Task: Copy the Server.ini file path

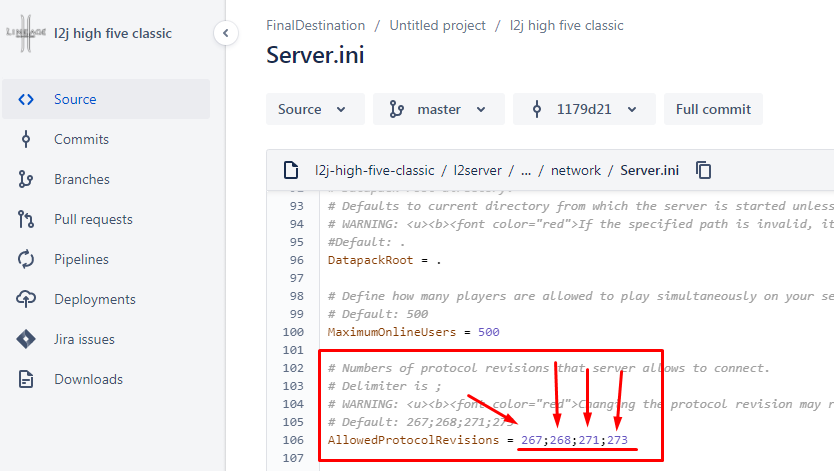Action: pyautogui.click(x=704, y=170)
